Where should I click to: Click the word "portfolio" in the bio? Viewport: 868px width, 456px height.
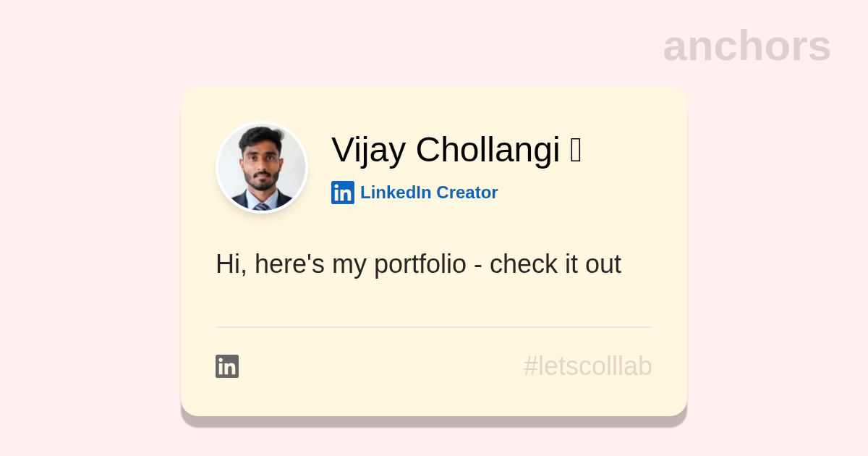[x=420, y=264]
